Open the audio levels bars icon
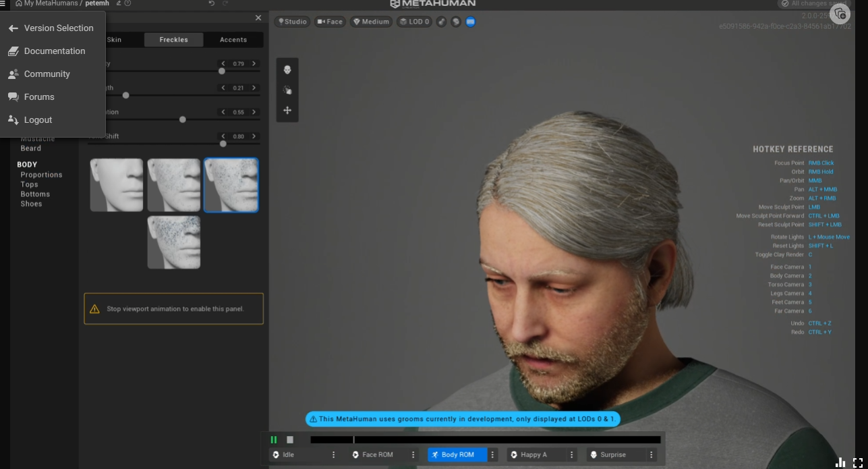Viewport: 868px width, 469px height. click(840, 462)
